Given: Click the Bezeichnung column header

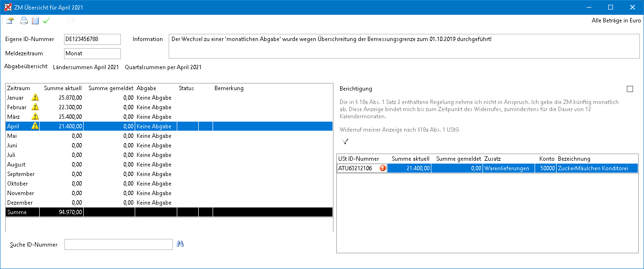Looking at the screenshot, I should pyautogui.click(x=574, y=159).
